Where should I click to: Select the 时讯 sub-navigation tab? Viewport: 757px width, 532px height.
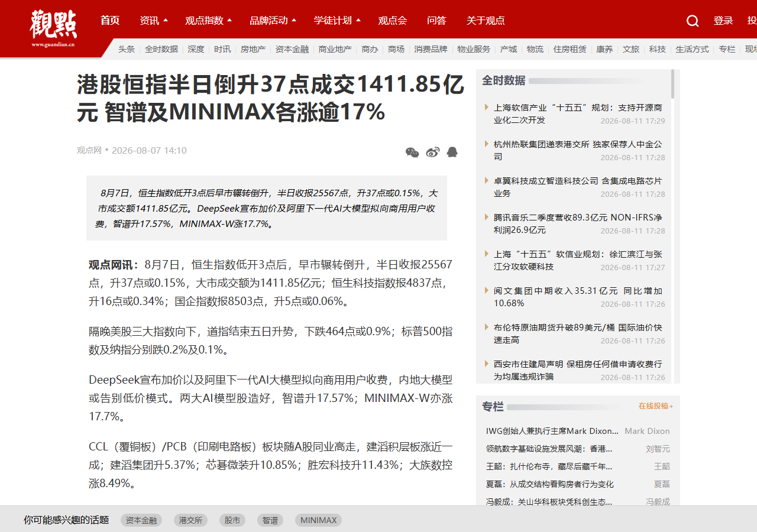click(x=222, y=49)
